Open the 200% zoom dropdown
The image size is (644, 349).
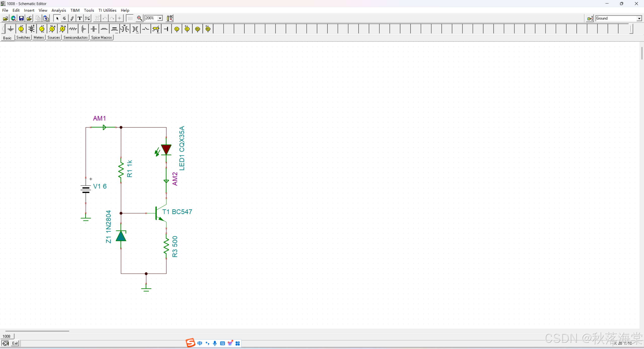[x=160, y=18]
